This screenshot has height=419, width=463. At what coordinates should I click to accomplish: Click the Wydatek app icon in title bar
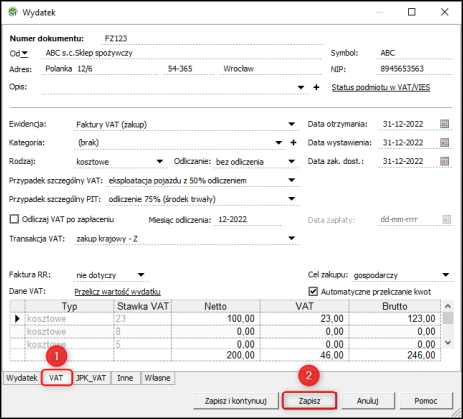tap(13, 12)
